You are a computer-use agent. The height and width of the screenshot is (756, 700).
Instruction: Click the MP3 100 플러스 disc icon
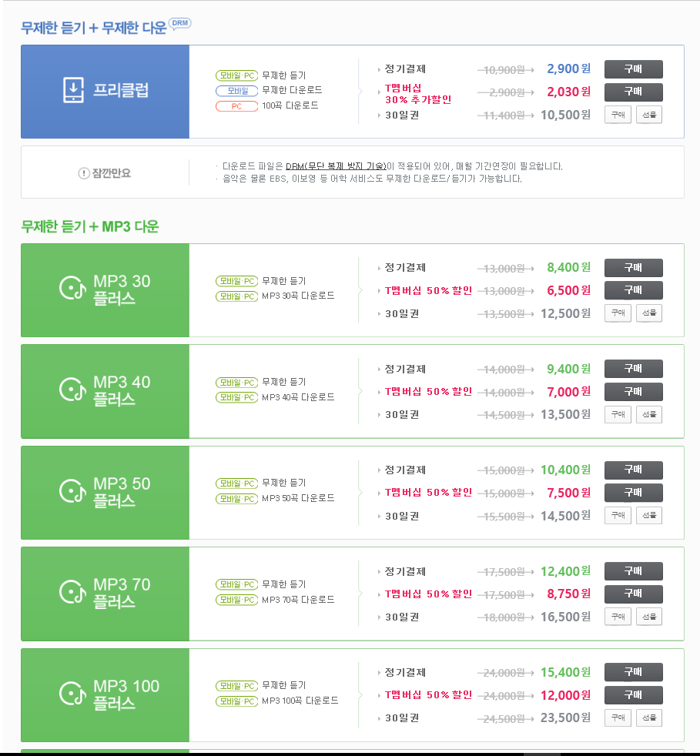point(72,694)
